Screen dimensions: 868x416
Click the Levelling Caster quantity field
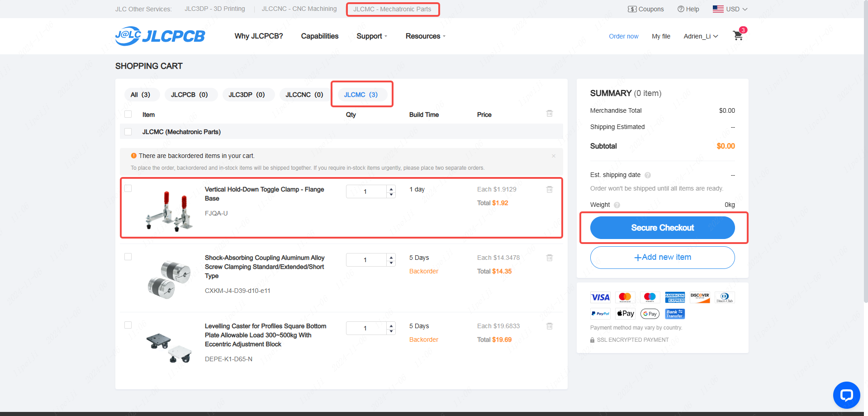(366, 328)
